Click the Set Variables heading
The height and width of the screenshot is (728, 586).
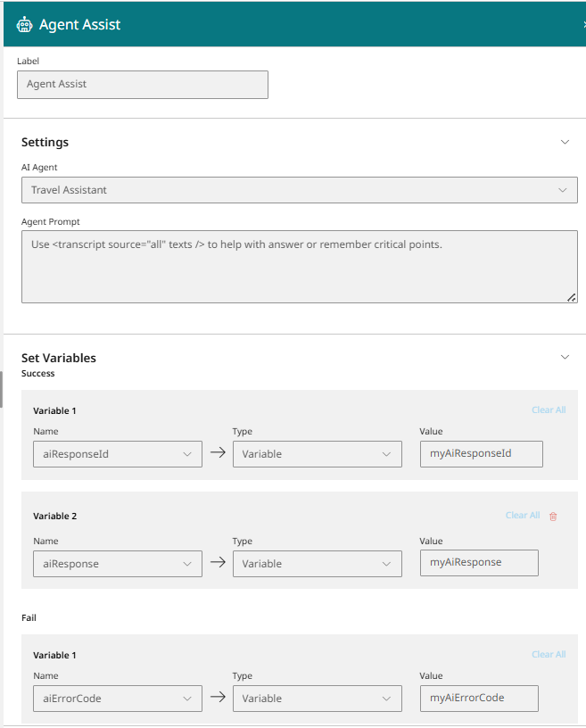tap(59, 358)
